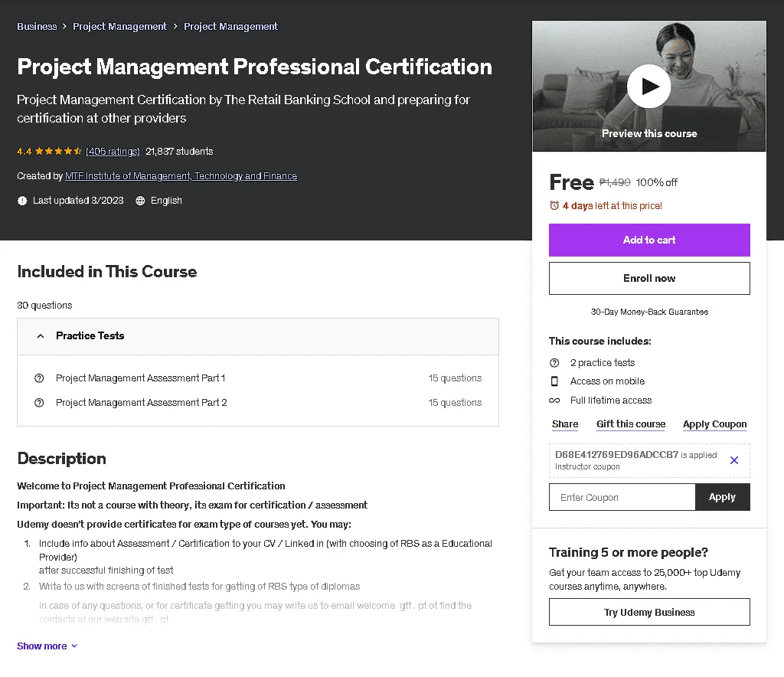Click the Show more chevron arrow
The height and width of the screenshot is (677, 784).
(74, 646)
